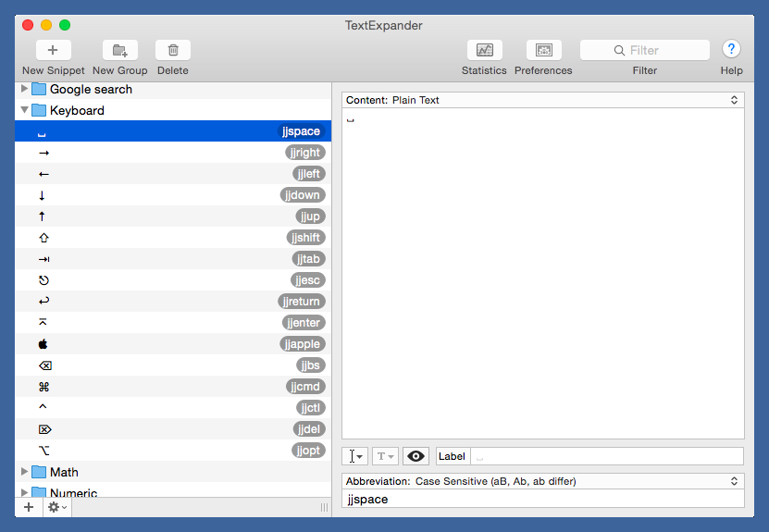
Task: Expand the Math group
Action: pos(25,472)
